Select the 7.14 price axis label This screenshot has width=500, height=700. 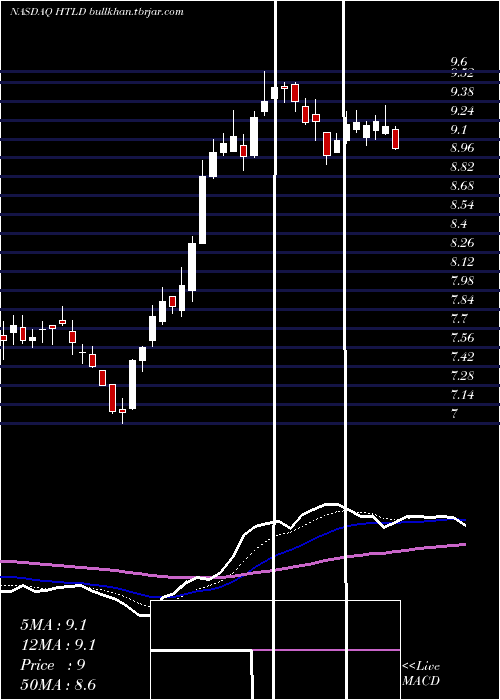[462, 395]
